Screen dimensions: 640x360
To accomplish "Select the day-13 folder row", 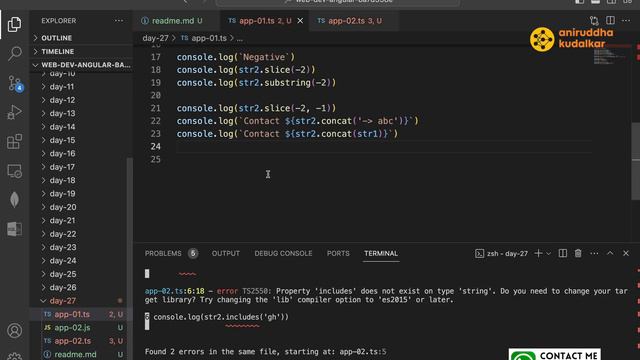I will (x=81, y=113).
